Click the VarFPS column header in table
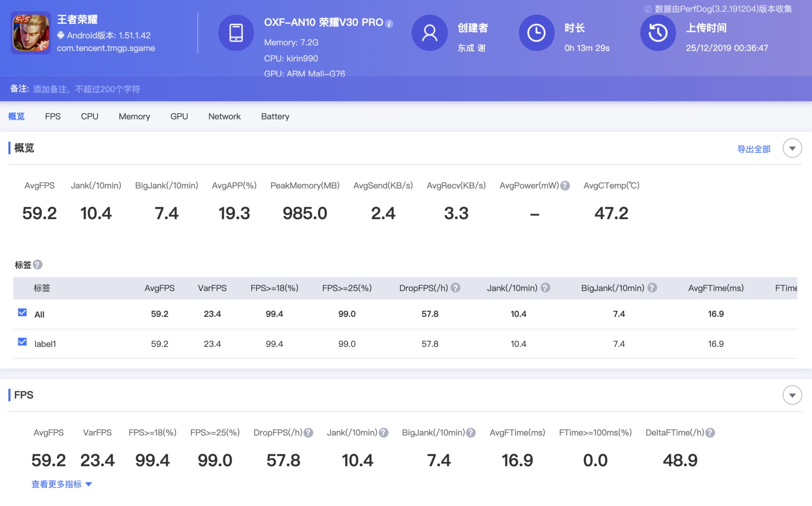This screenshot has height=506, width=812. click(x=212, y=288)
